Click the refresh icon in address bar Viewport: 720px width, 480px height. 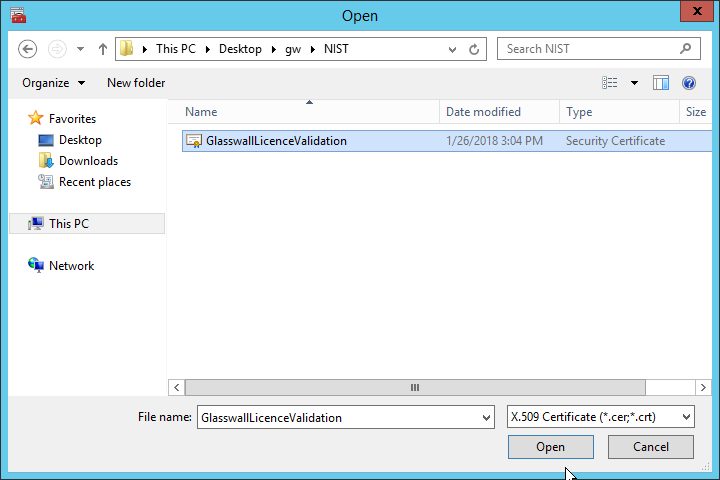[475, 49]
